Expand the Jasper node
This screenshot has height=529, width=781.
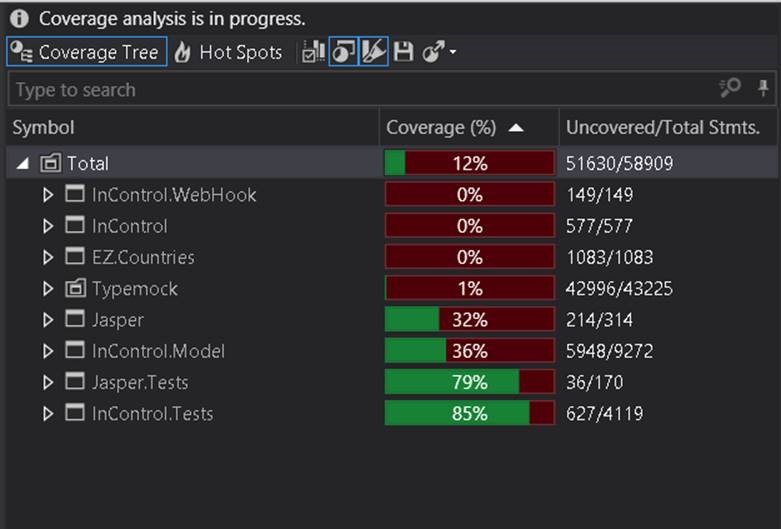[48, 320]
